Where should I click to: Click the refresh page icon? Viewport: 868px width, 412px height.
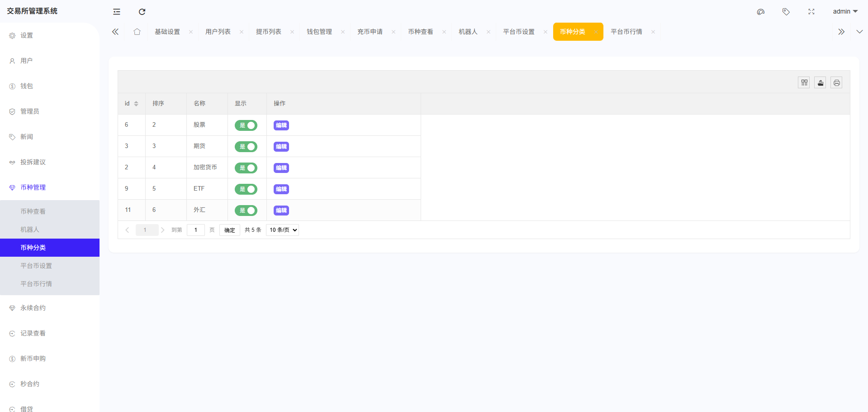click(x=142, y=12)
